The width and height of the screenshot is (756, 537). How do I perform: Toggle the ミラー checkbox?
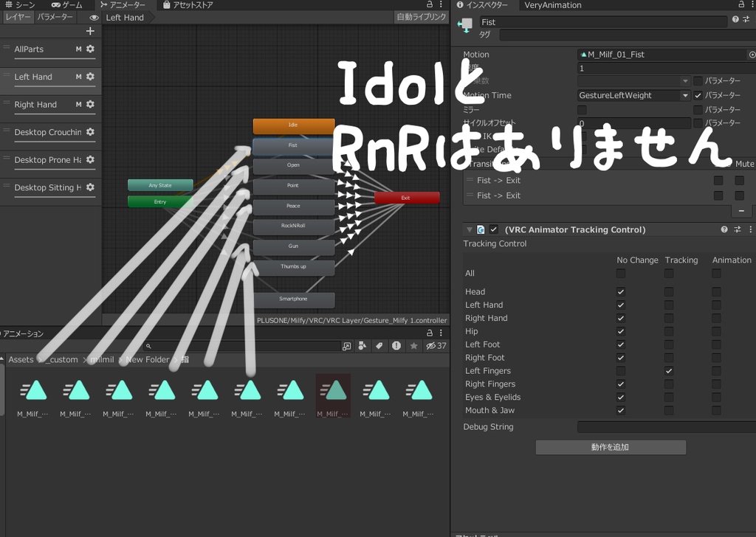582,110
